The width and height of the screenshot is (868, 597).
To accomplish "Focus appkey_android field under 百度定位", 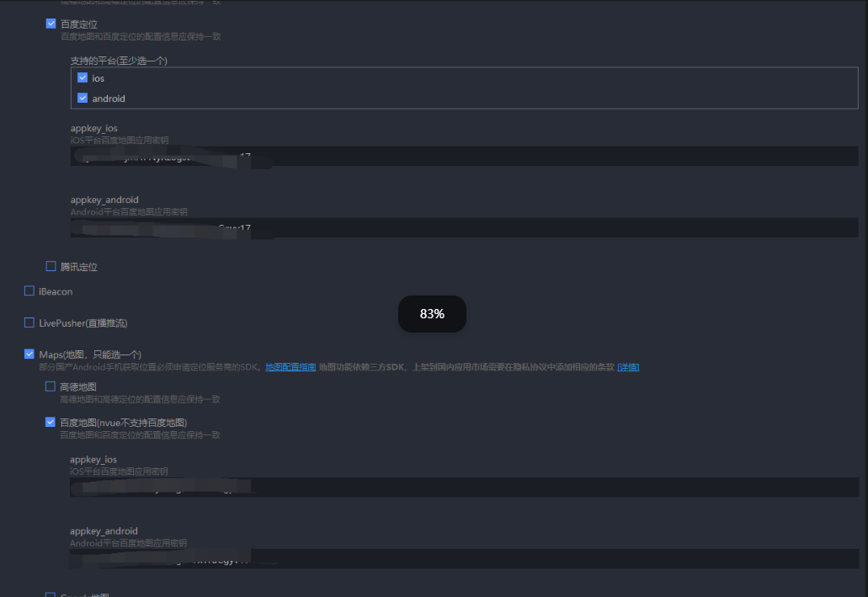I will (465, 227).
